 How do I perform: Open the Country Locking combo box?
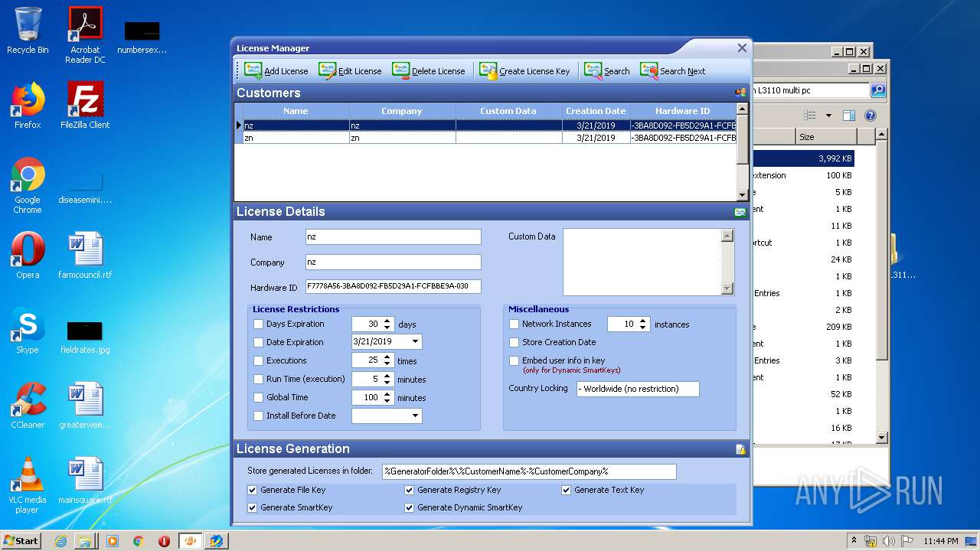pyautogui.click(x=638, y=389)
